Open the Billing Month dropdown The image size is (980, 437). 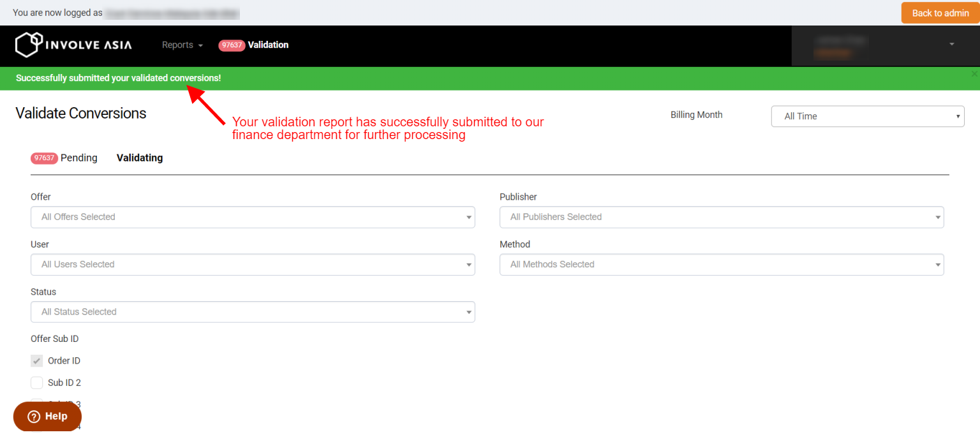868,116
